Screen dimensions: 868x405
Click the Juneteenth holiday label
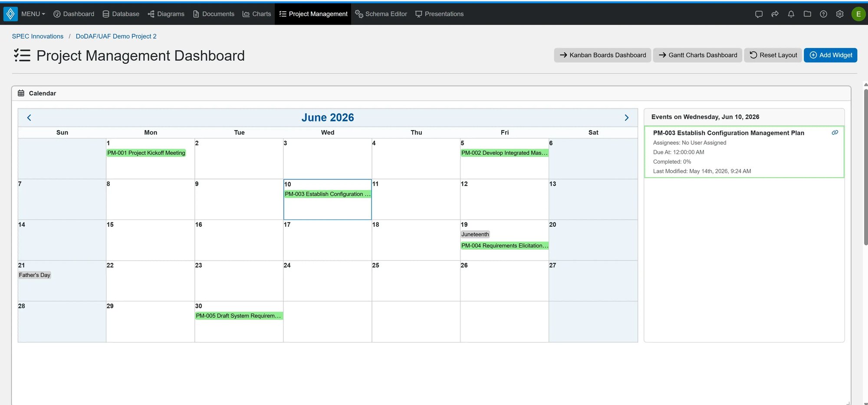(x=475, y=234)
